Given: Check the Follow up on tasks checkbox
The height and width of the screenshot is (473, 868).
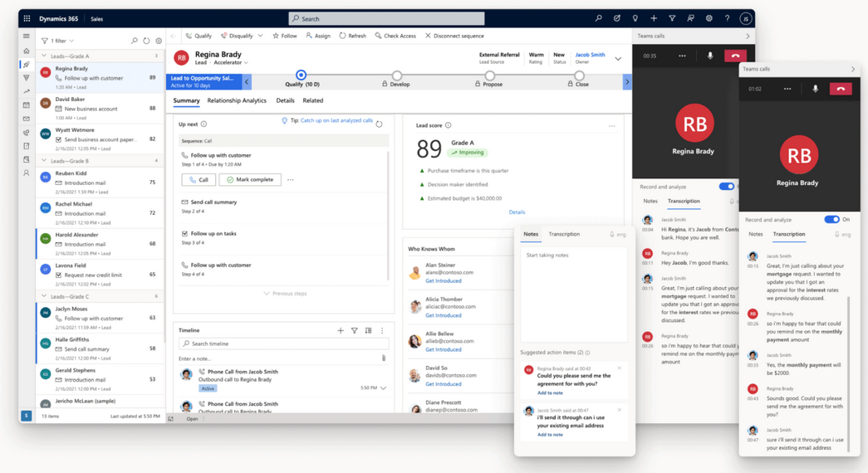Looking at the screenshot, I should click(184, 234).
